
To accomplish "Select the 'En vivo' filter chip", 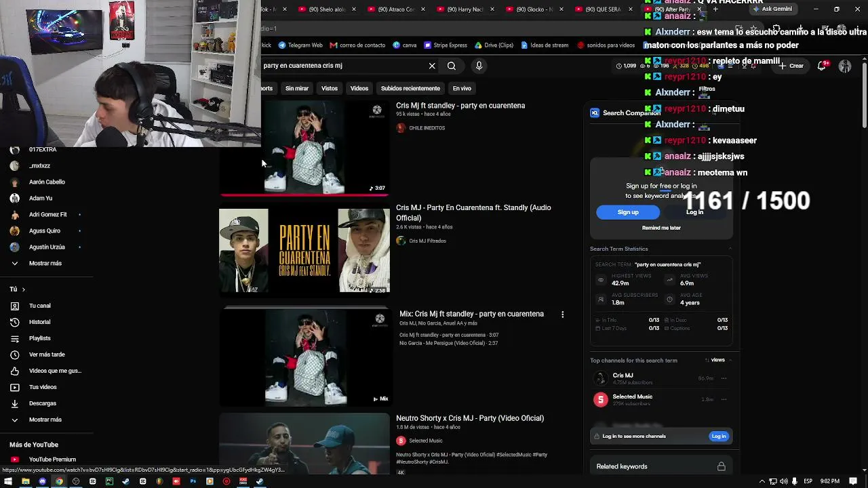I will click(462, 88).
